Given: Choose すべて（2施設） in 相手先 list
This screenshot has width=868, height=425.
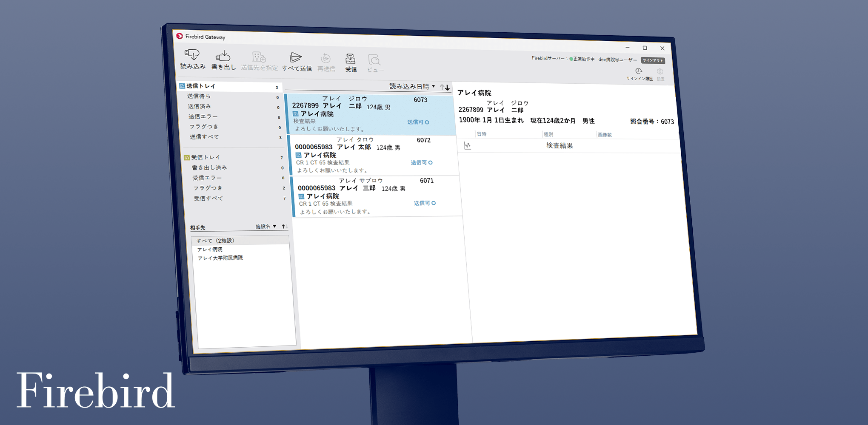Looking at the screenshot, I should coord(240,241).
